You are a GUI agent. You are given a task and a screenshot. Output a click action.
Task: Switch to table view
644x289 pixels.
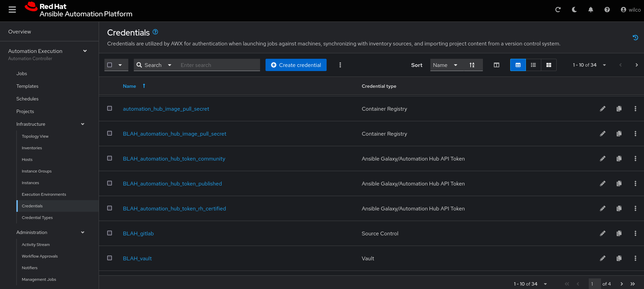coord(518,65)
